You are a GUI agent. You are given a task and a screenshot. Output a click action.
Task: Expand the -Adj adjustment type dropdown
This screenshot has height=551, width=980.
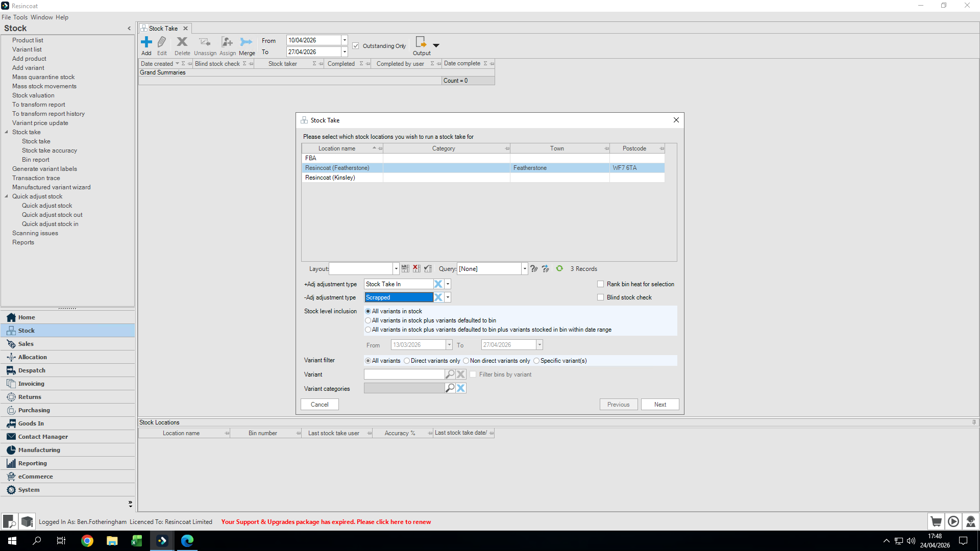tap(448, 297)
